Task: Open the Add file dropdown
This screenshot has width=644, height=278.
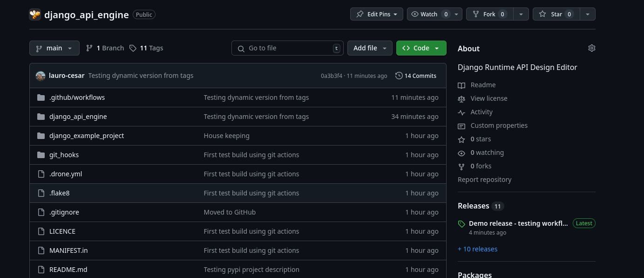Action: [370, 48]
